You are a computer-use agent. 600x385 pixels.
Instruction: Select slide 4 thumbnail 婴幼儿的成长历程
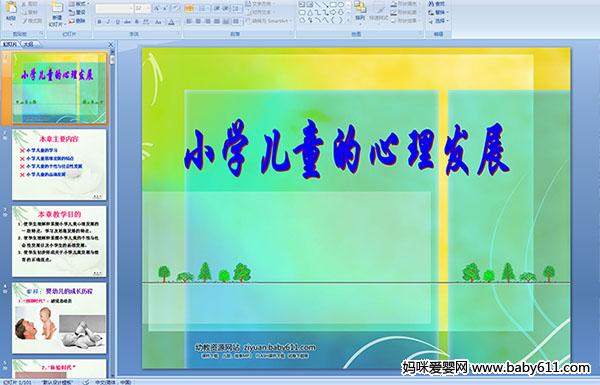click(x=59, y=318)
